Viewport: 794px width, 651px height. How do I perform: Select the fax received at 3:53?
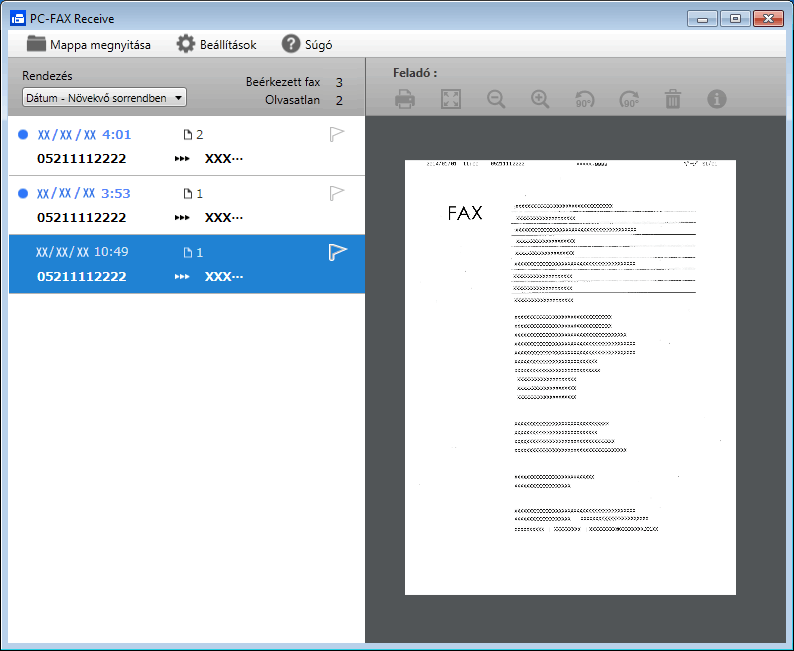187,205
